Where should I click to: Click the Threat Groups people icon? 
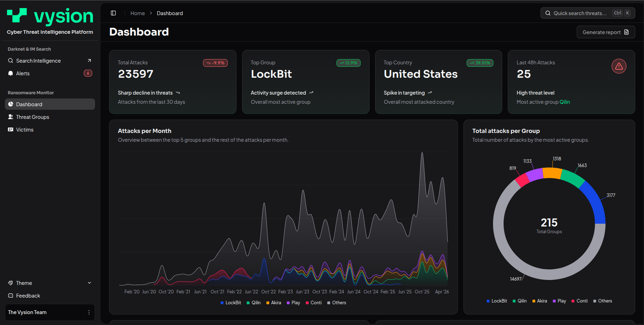[x=11, y=117]
